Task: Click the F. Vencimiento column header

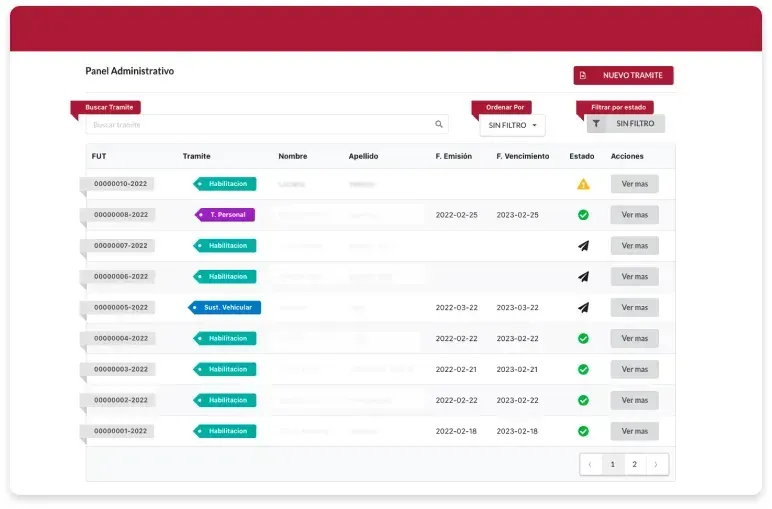Action: tap(523, 156)
